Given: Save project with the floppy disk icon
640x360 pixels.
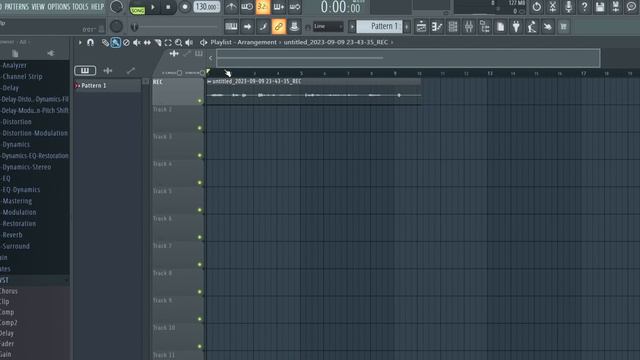Looking at the screenshot, I should pos(600,7).
